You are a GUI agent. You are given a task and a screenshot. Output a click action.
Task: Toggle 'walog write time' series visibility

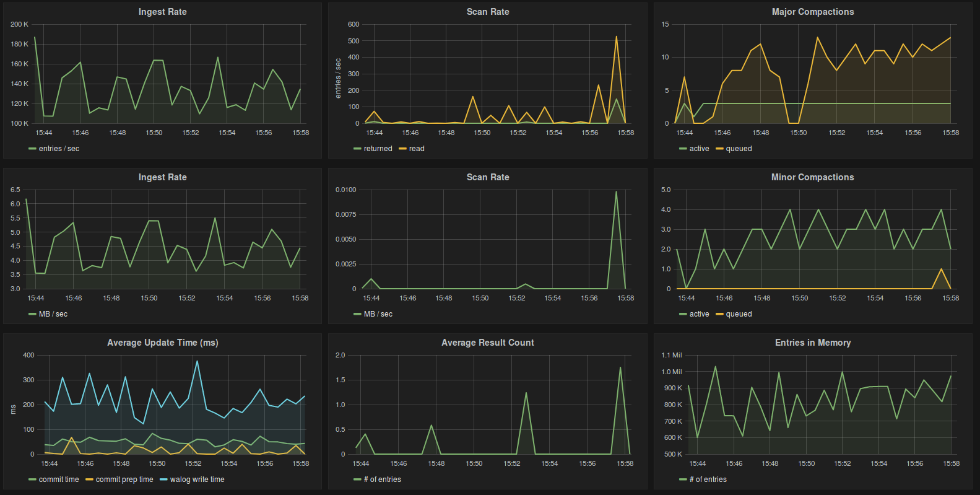pos(197,480)
